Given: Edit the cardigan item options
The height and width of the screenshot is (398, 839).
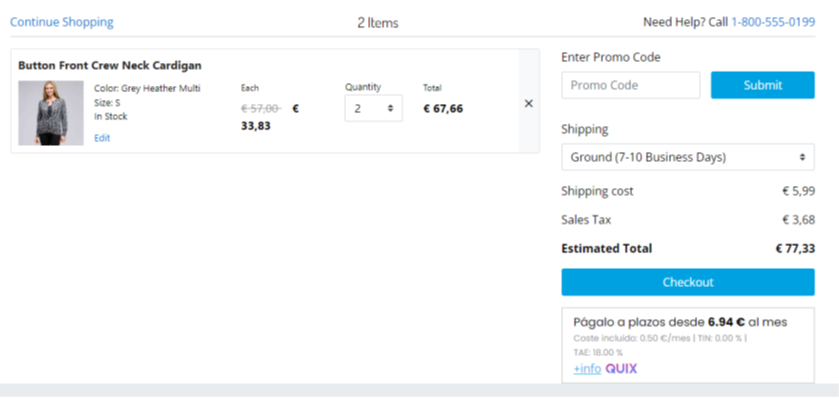Looking at the screenshot, I should point(102,138).
